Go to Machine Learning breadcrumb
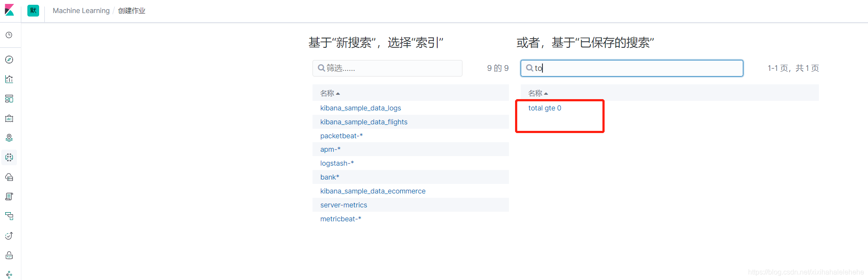The width and height of the screenshot is (868, 280). tap(81, 10)
